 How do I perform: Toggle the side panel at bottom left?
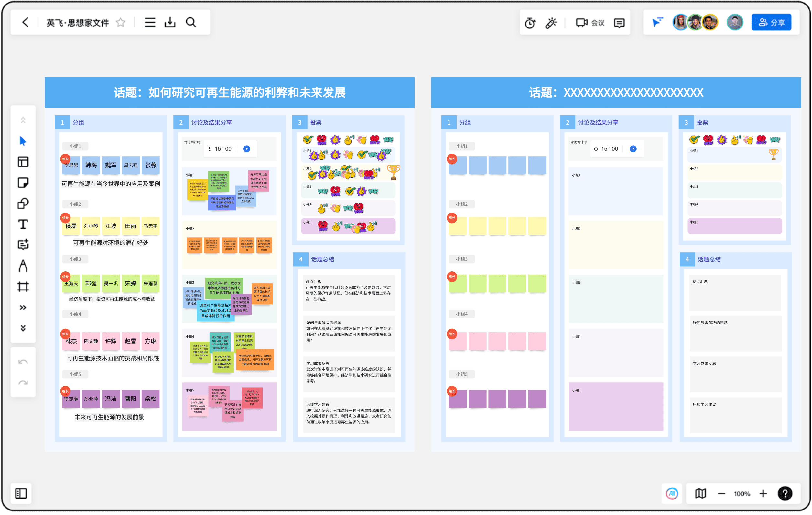(21, 494)
